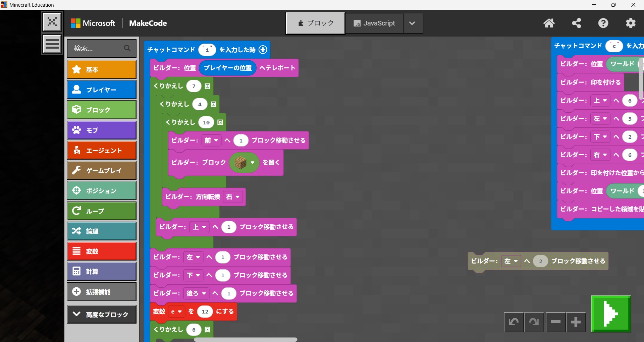Click the Redo arrow button
The width and height of the screenshot is (644, 342).
coord(534,322)
